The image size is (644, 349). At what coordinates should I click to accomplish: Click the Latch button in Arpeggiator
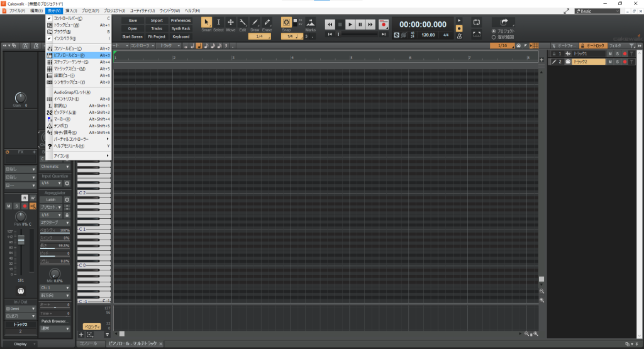pyautogui.click(x=51, y=199)
